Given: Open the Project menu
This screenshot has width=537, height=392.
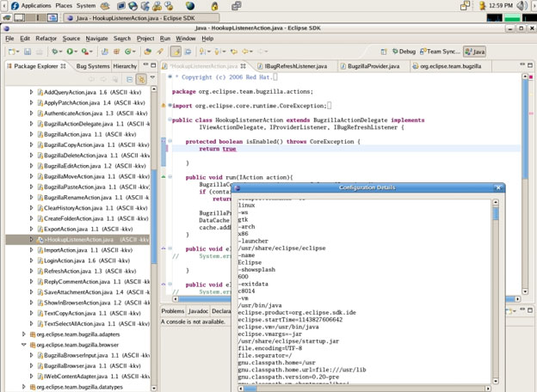Looking at the screenshot, I should pyautogui.click(x=145, y=39).
